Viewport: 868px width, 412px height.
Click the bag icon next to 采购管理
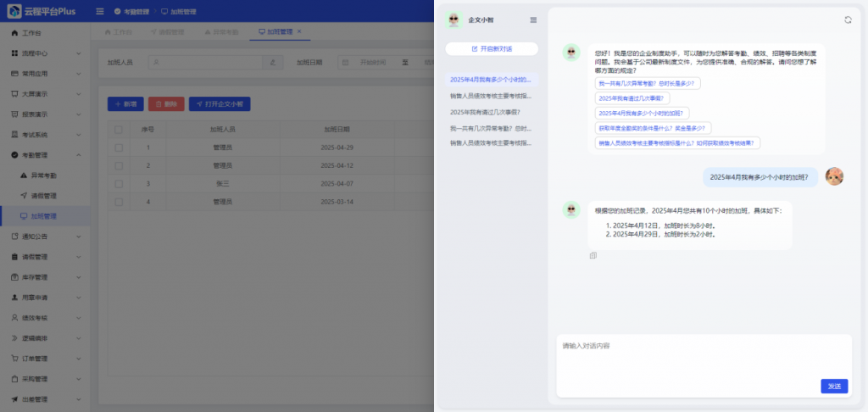click(x=14, y=379)
